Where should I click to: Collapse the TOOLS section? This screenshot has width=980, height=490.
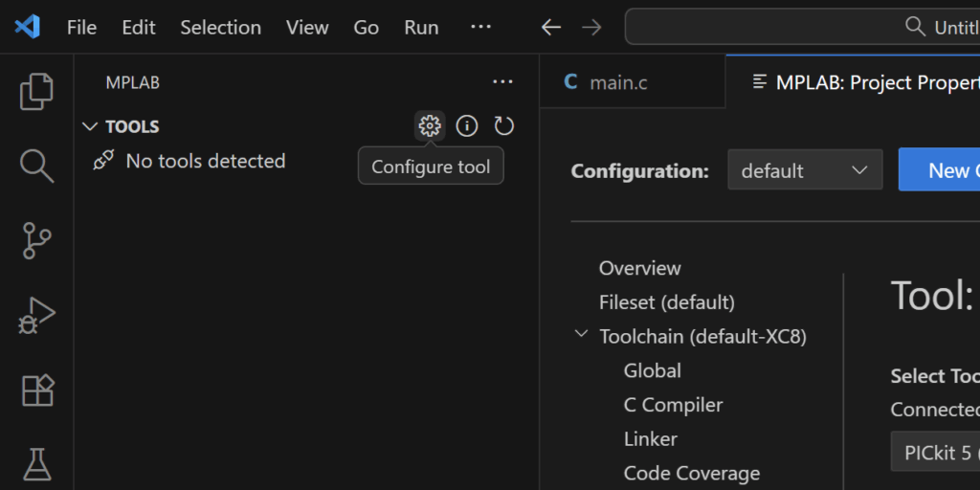pos(91,126)
